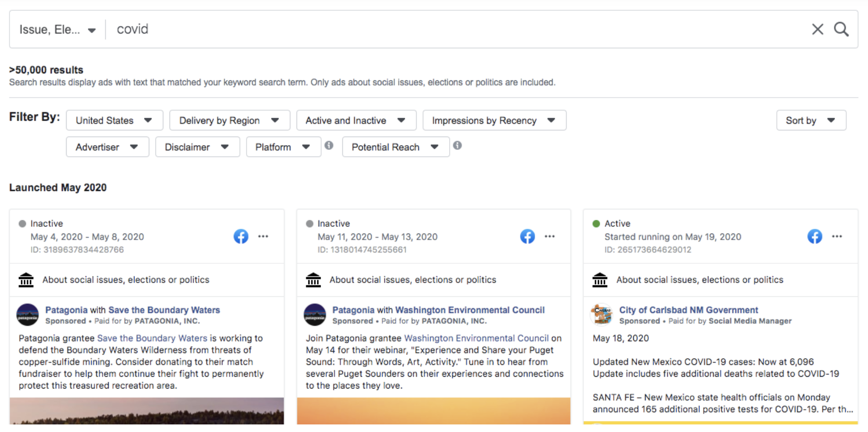Click Patagonia avatar on Save the Boundary Waters ad

28,315
